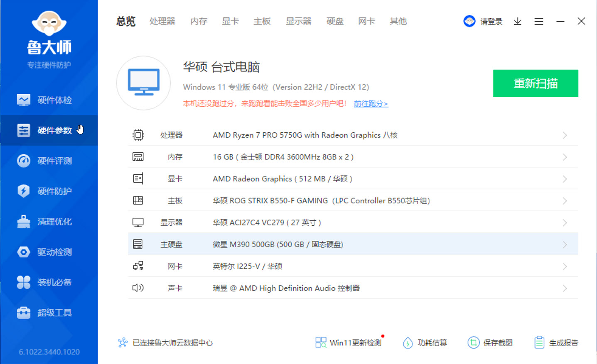Click the 请登录 login text
597x364 pixels.
click(491, 22)
